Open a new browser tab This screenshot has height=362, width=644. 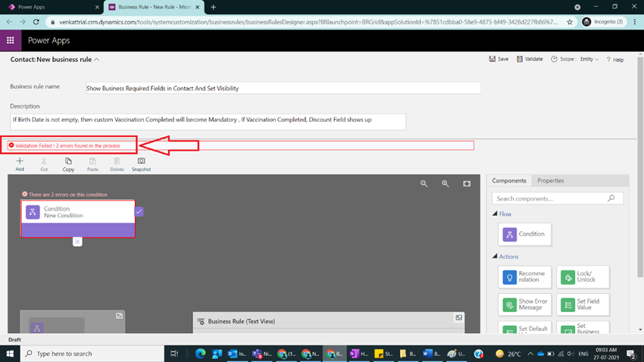tap(213, 7)
